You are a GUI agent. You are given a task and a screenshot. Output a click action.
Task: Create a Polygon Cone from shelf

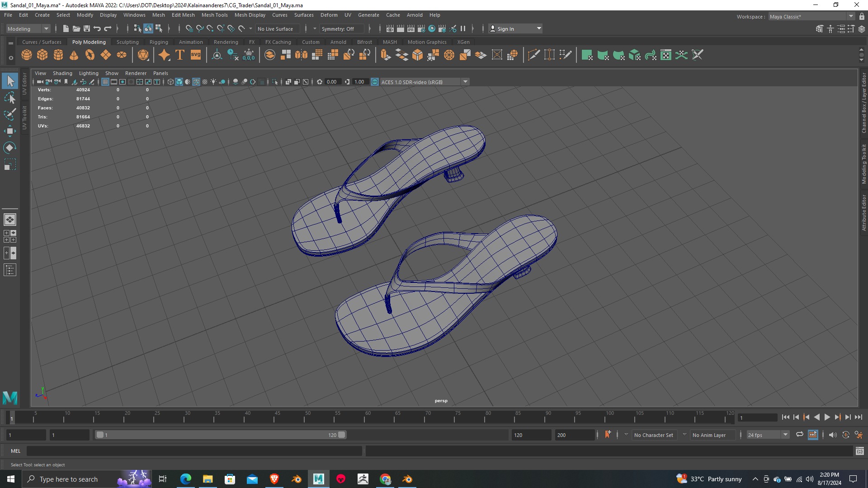click(x=74, y=55)
